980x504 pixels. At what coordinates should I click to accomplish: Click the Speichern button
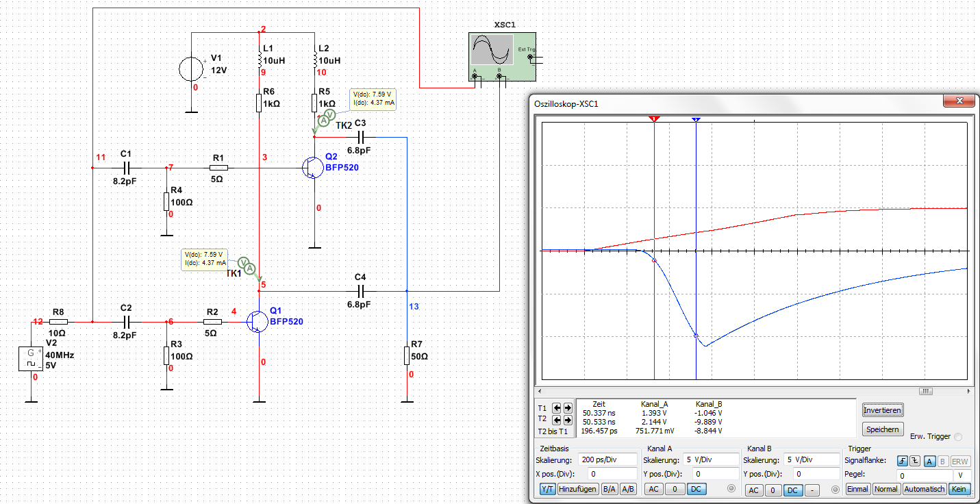click(x=883, y=429)
